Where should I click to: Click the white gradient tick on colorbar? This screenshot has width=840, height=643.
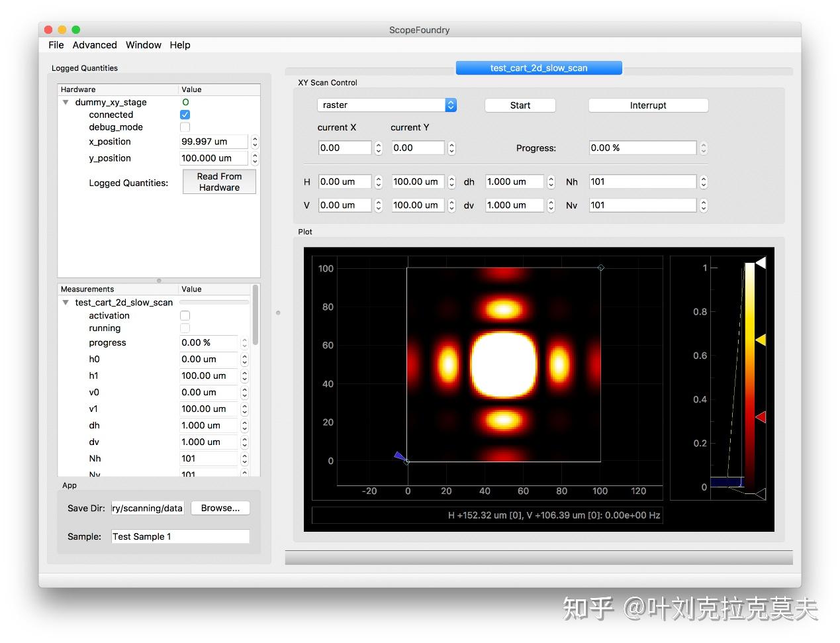point(761,263)
